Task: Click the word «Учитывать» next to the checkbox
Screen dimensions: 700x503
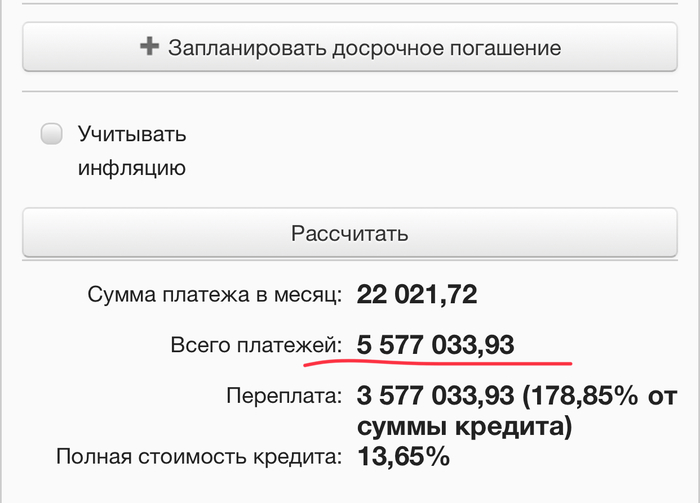Action: pyautogui.click(x=132, y=134)
